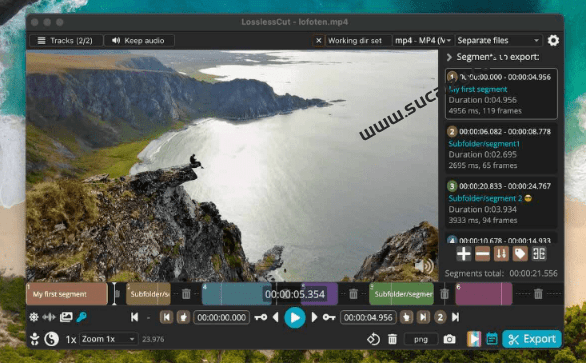Click the segment start time field 00:00:00.000
Screen dimensions: 586x363
(222, 317)
